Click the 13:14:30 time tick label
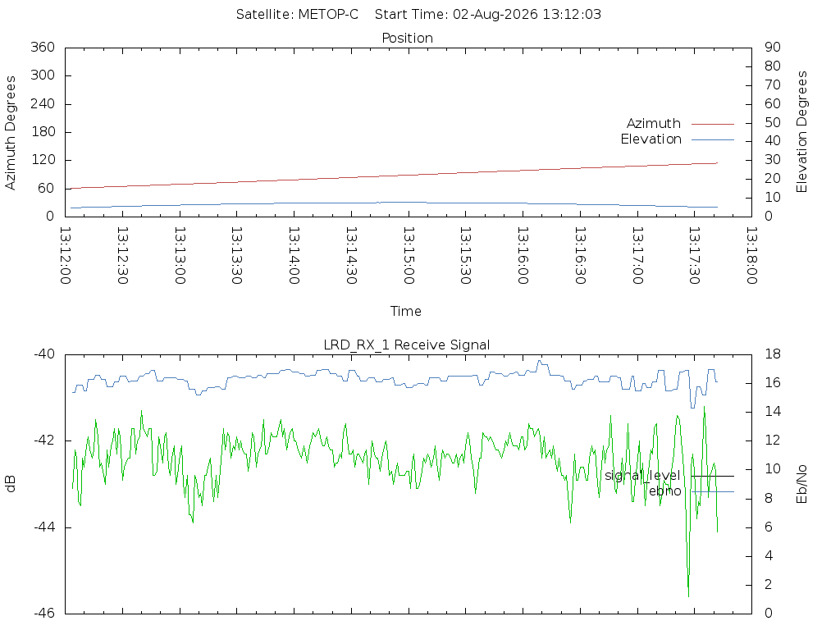The image size is (840, 630). [351, 256]
